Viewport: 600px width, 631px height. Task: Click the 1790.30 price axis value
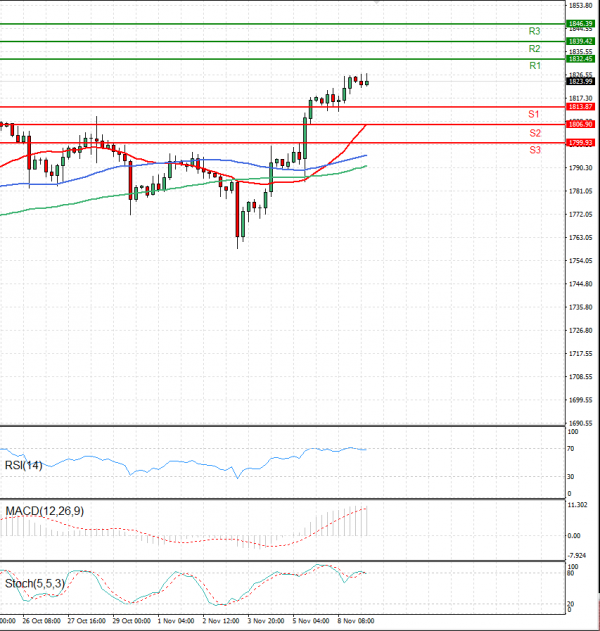pyautogui.click(x=581, y=168)
